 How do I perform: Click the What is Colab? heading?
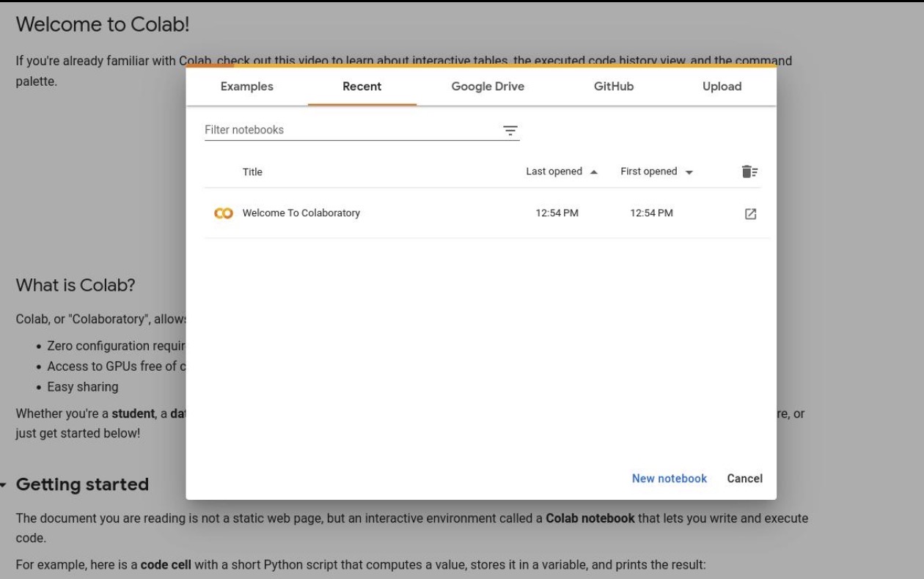(76, 285)
